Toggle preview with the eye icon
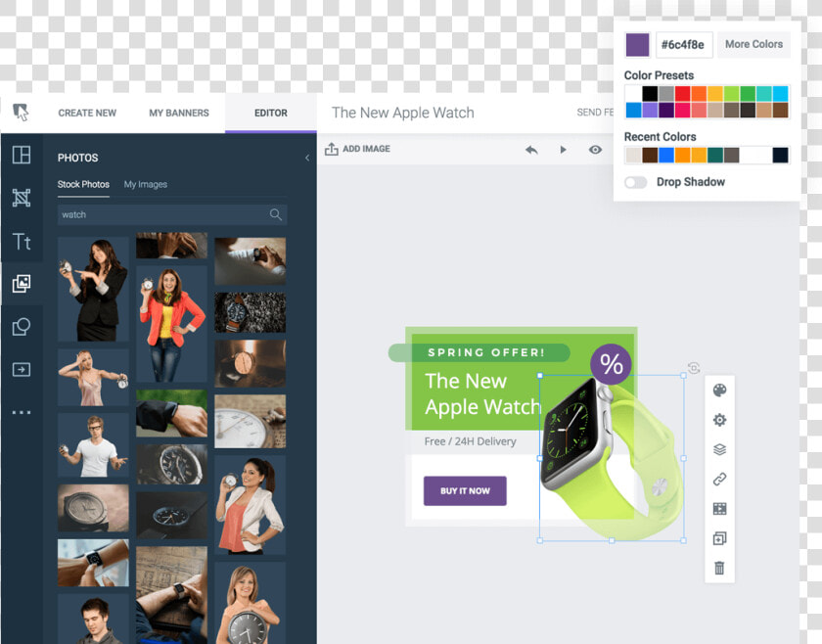 (595, 150)
